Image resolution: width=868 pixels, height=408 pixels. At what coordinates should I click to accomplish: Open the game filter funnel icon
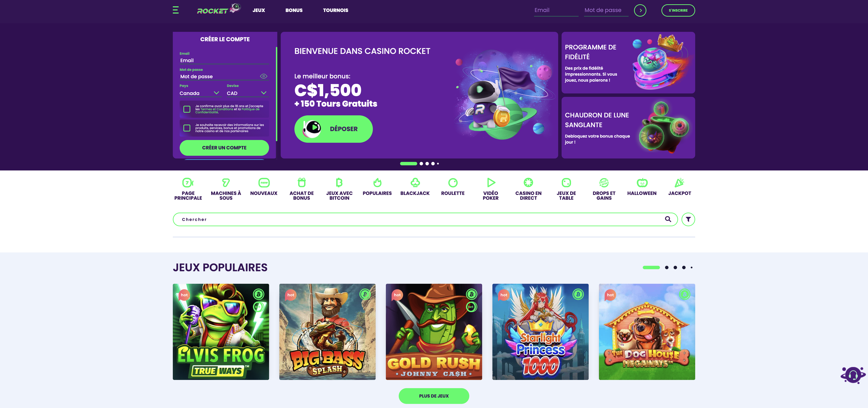coord(688,219)
